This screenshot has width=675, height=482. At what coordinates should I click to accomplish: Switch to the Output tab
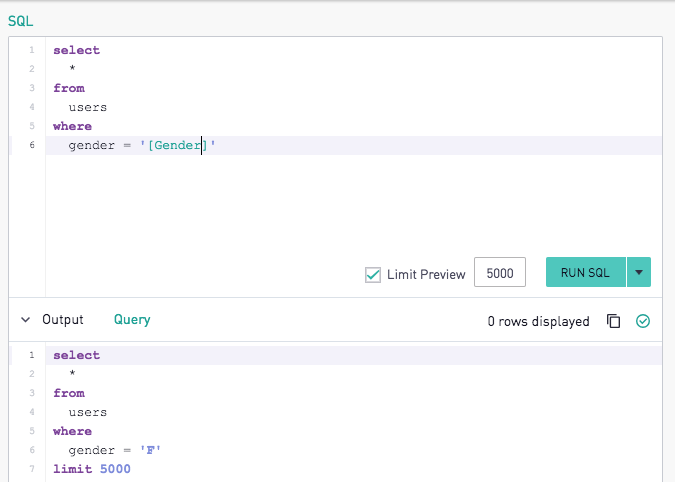(x=63, y=320)
